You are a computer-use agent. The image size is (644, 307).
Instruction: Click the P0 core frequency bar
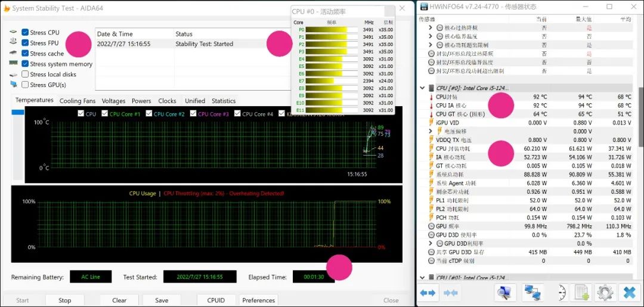click(332, 30)
